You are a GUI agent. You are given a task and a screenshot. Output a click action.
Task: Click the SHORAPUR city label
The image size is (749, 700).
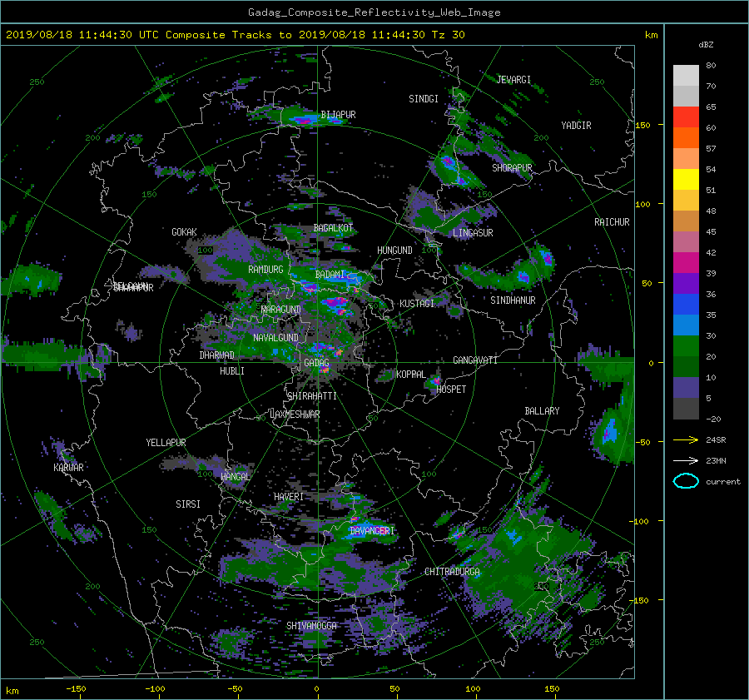pyautogui.click(x=512, y=168)
